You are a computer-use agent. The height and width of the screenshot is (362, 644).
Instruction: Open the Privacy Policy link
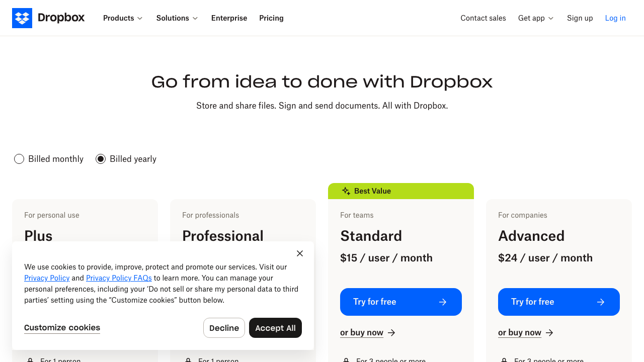point(47,278)
